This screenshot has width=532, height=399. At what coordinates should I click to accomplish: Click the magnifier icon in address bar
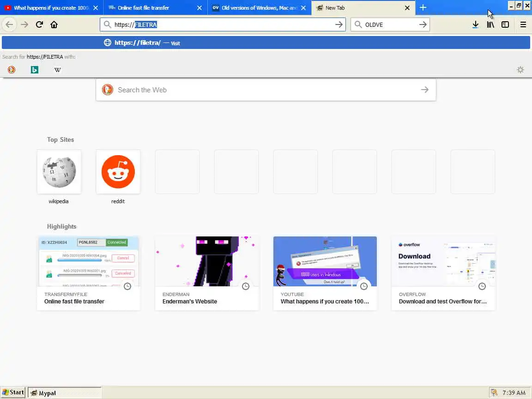pos(107,24)
